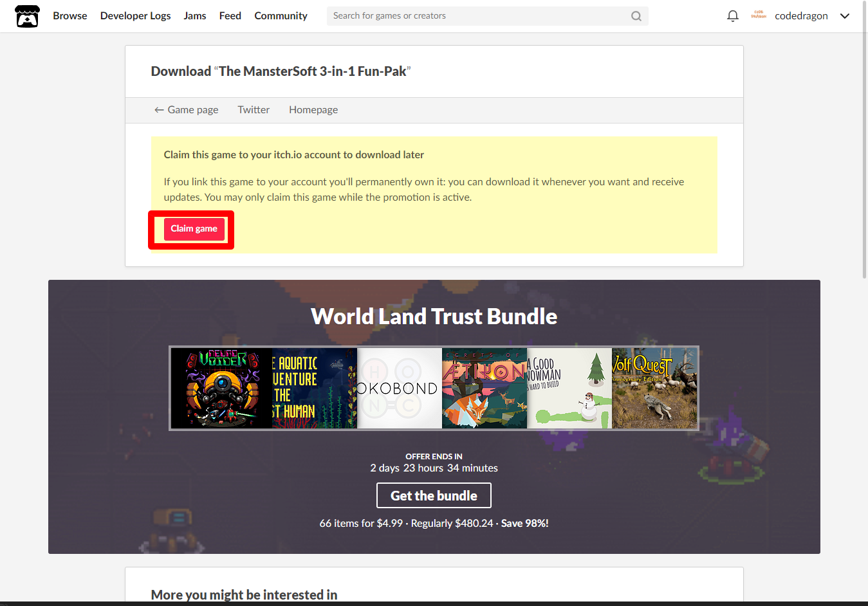Open the codedragon profile name
The height and width of the screenshot is (606, 868).
tap(801, 16)
